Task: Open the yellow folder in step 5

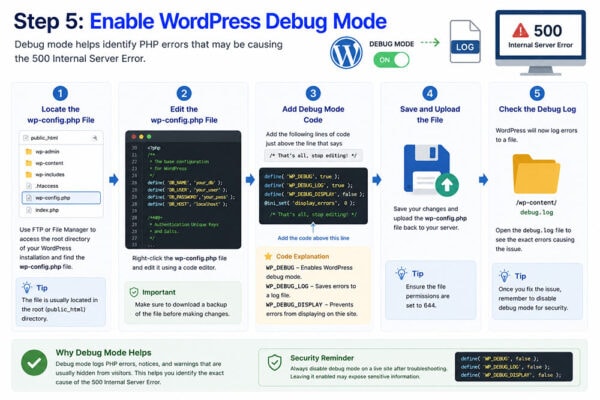Action: 536,174
